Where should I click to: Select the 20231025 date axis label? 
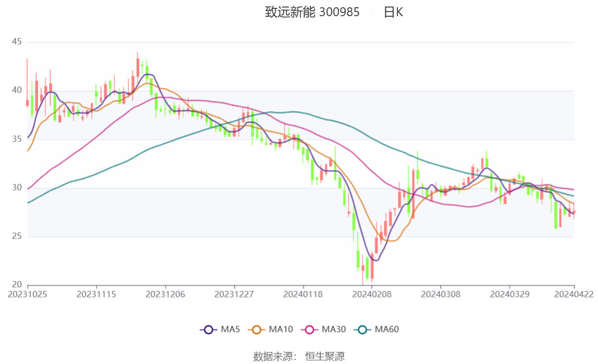coord(28,295)
